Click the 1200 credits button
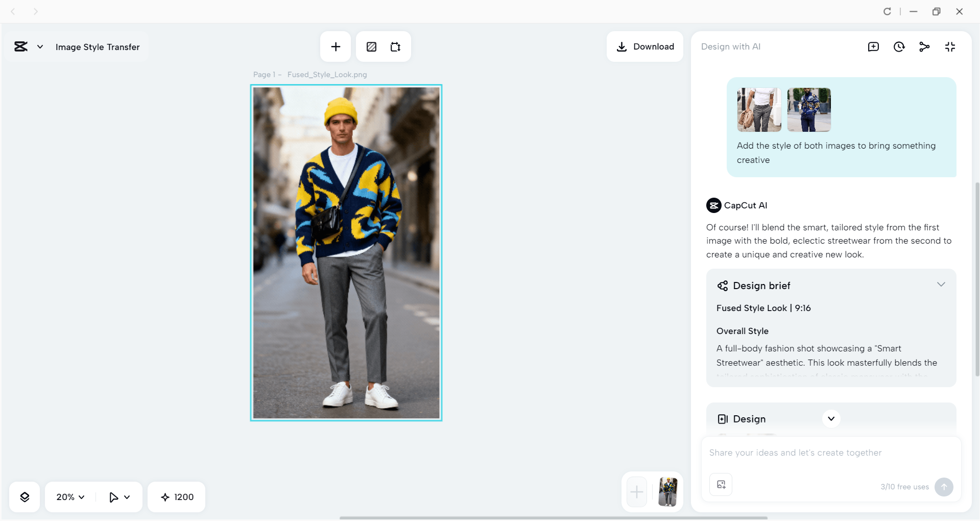 (x=177, y=497)
